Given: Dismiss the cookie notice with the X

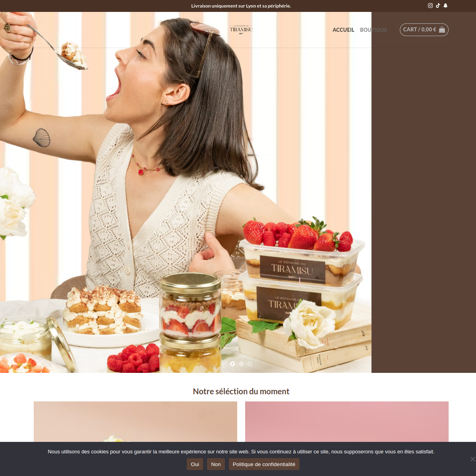Looking at the screenshot, I should [472, 459].
